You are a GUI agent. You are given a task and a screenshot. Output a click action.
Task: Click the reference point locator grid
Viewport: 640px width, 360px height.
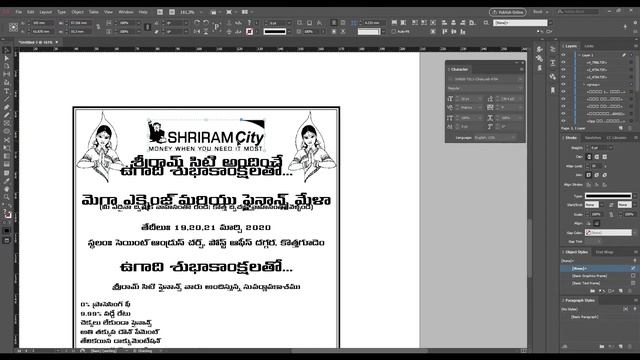13,27
